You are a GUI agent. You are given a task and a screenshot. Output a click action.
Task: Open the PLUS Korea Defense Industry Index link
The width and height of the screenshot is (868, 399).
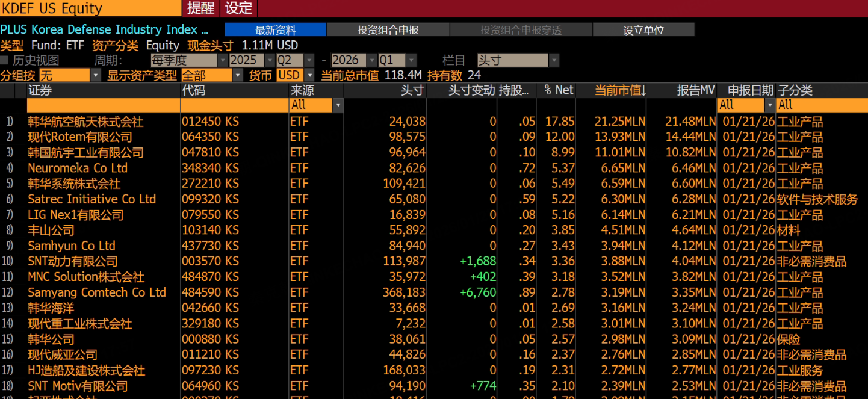(104, 30)
